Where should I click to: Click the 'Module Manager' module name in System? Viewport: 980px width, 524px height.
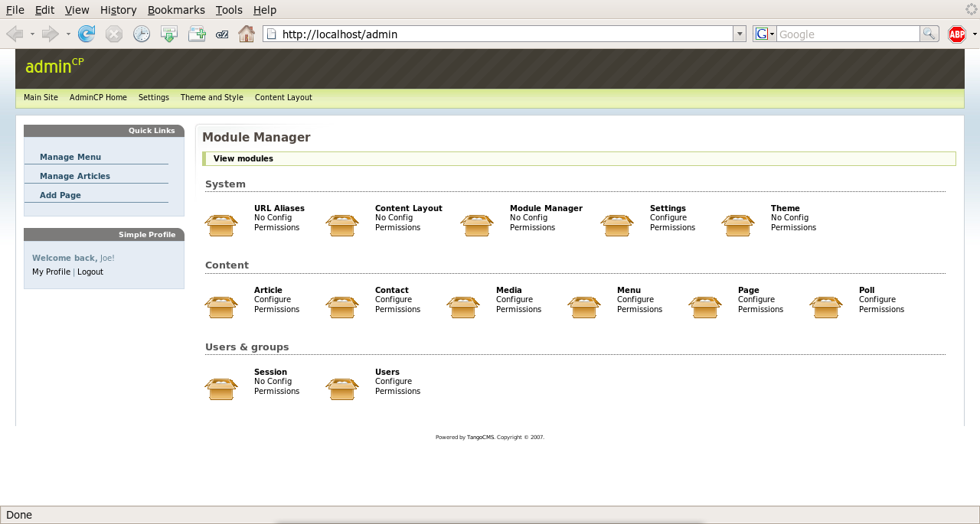546,208
